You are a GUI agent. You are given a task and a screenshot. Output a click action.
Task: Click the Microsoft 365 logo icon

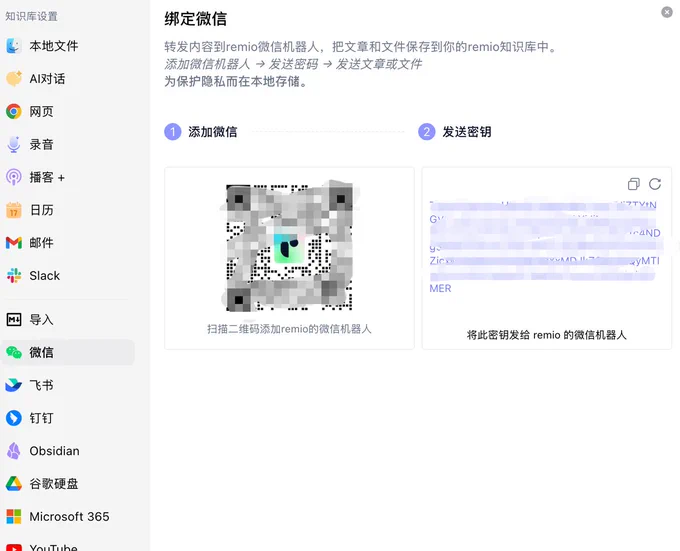tap(14, 516)
